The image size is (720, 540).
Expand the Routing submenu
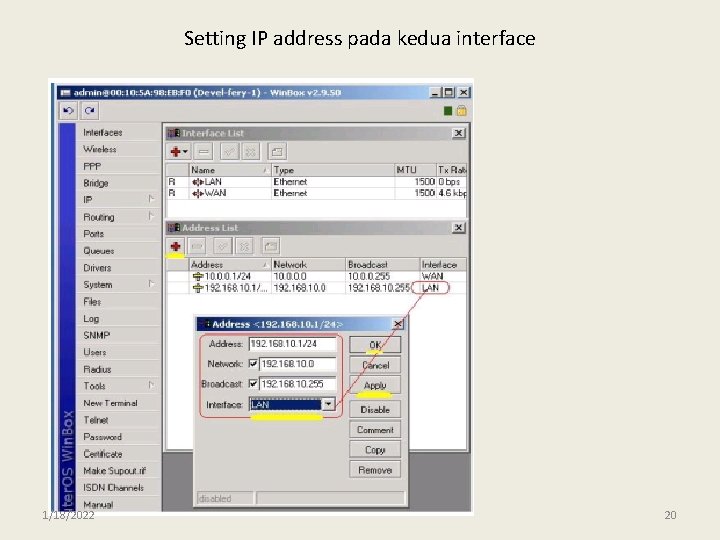pyautogui.click(x=151, y=216)
